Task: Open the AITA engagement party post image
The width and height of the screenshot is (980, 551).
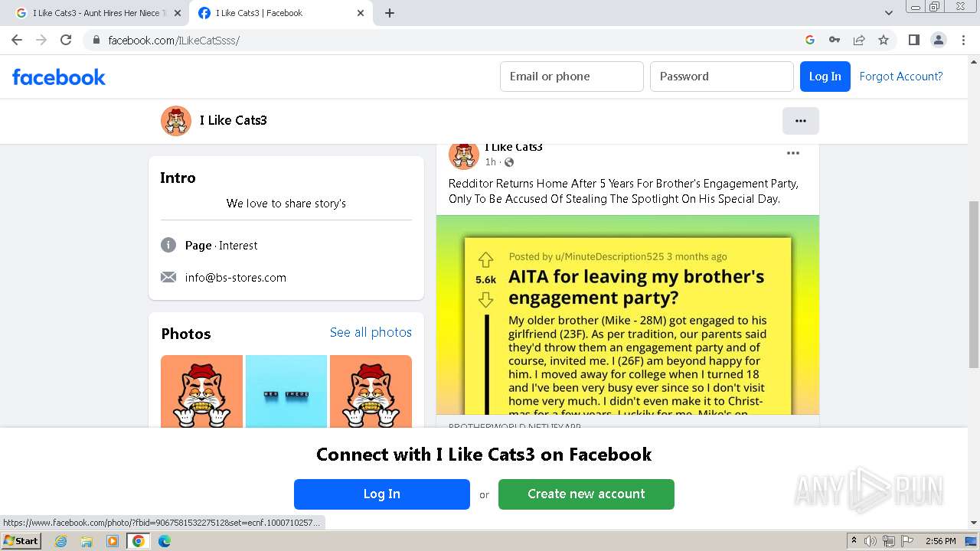Action: 628,315
